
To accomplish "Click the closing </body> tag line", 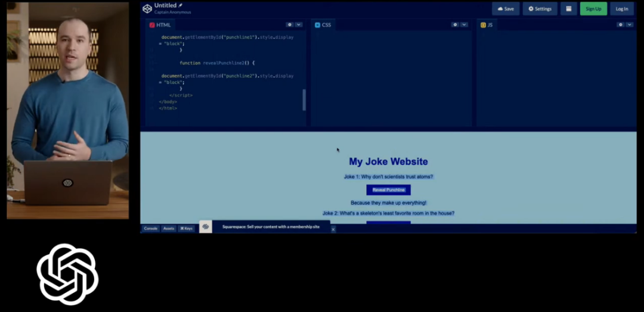I will point(168,102).
